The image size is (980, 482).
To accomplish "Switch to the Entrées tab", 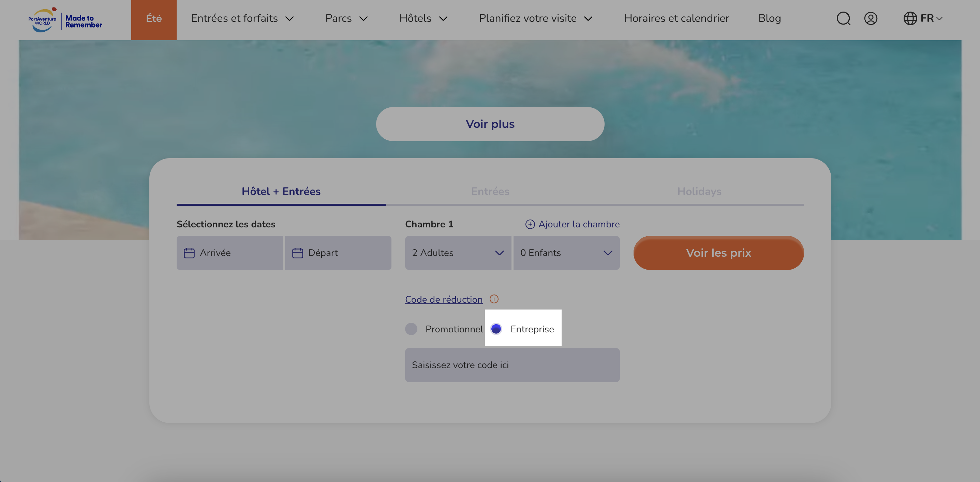I will [490, 191].
